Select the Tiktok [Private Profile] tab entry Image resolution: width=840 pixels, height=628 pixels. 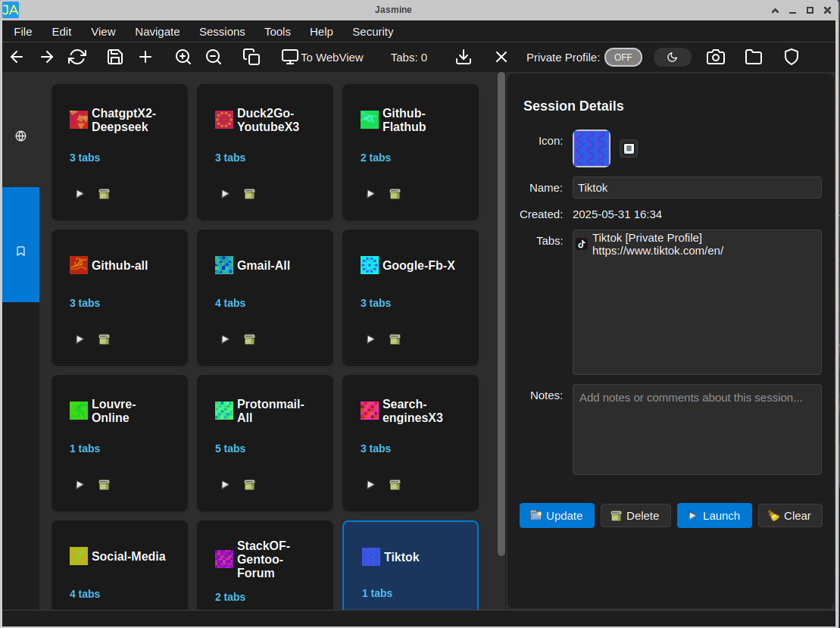point(697,245)
